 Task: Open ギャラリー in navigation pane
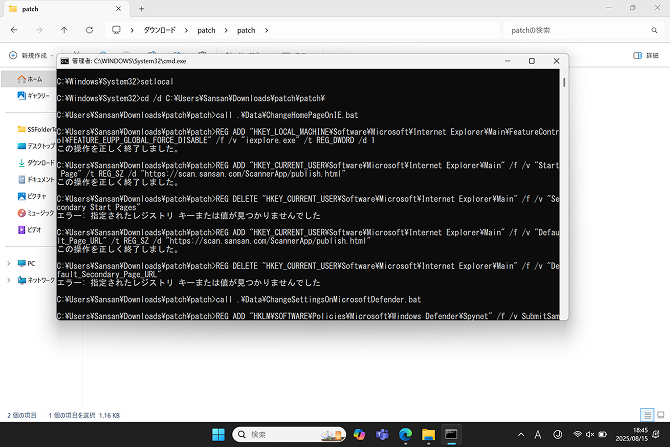tap(33, 96)
